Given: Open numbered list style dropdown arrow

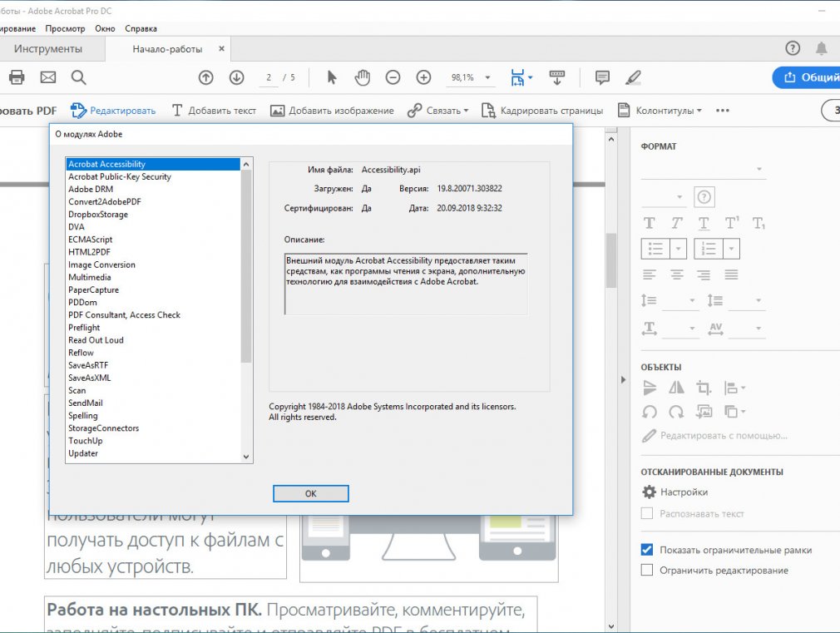Looking at the screenshot, I should point(731,249).
